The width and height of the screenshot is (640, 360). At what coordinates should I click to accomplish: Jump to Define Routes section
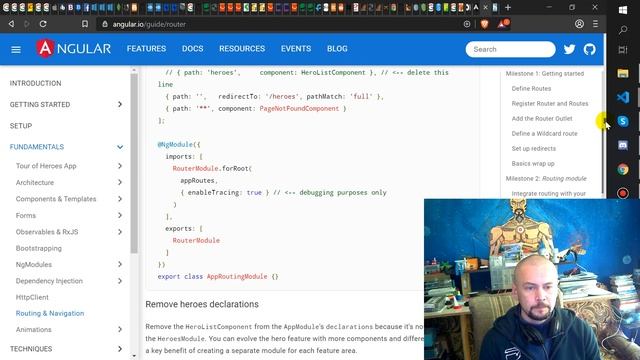531,89
